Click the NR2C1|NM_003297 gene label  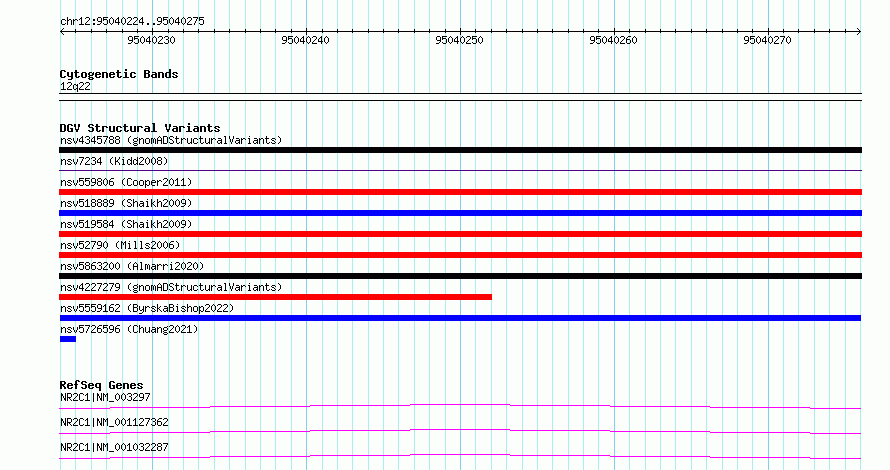click(105, 397)
